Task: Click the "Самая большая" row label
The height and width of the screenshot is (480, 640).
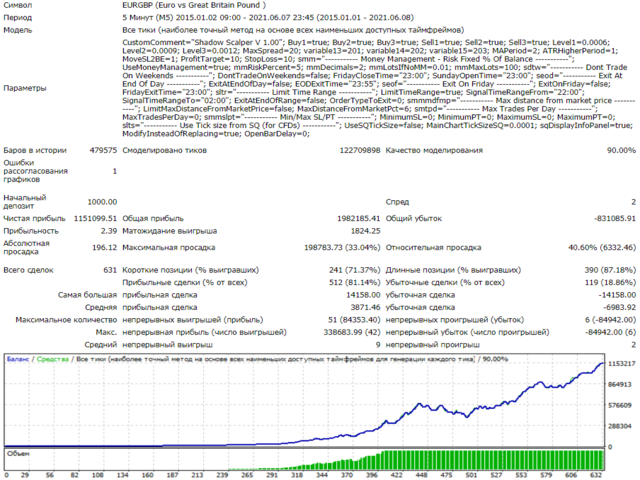Action: click(x=87, y=295)
